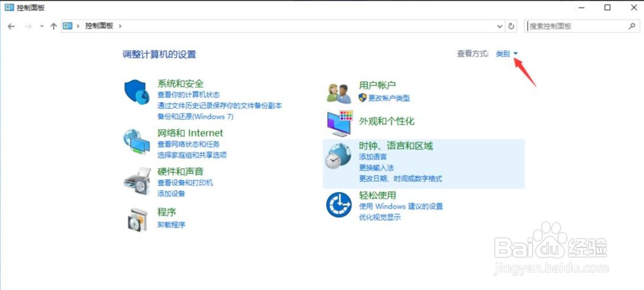Click 通过文件历史记录保存你的文件备份副本
644x290 pixels.
point(220,105)
